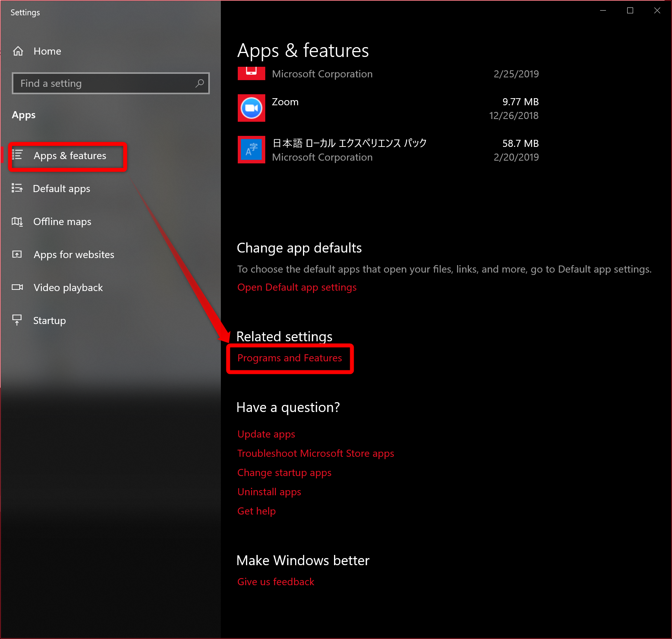672x639 pixels.
Task: Click the 12/26/2018 install date
Action: [514, 116]
